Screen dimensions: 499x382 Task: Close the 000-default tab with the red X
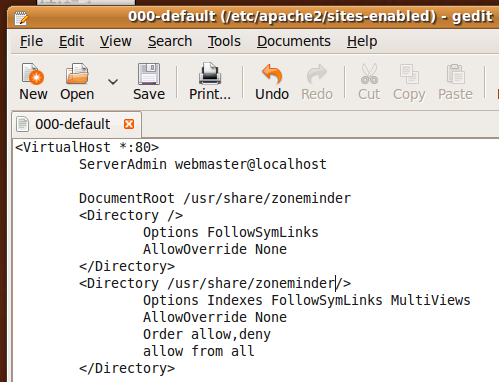pyautogui.click(x=129, y=124)
